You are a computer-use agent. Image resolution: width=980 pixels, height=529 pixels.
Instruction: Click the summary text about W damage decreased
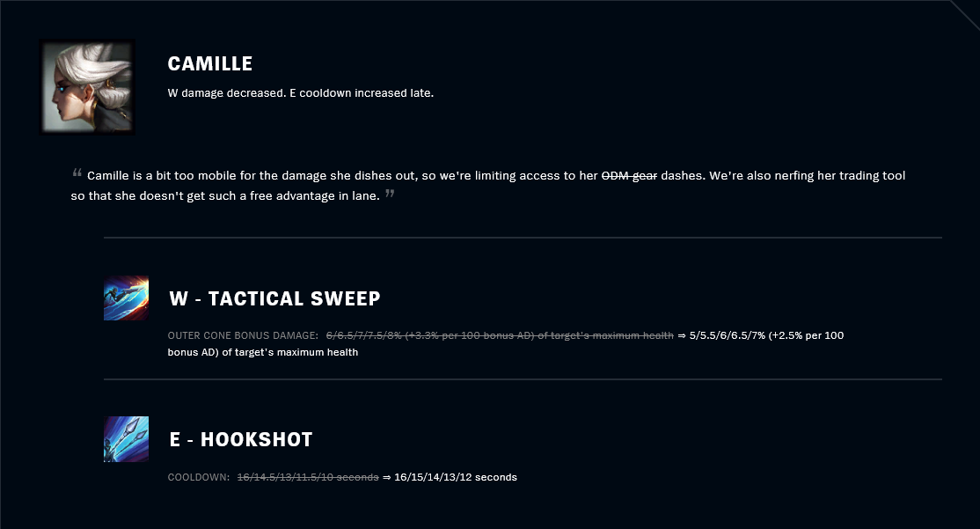(301, 93)
